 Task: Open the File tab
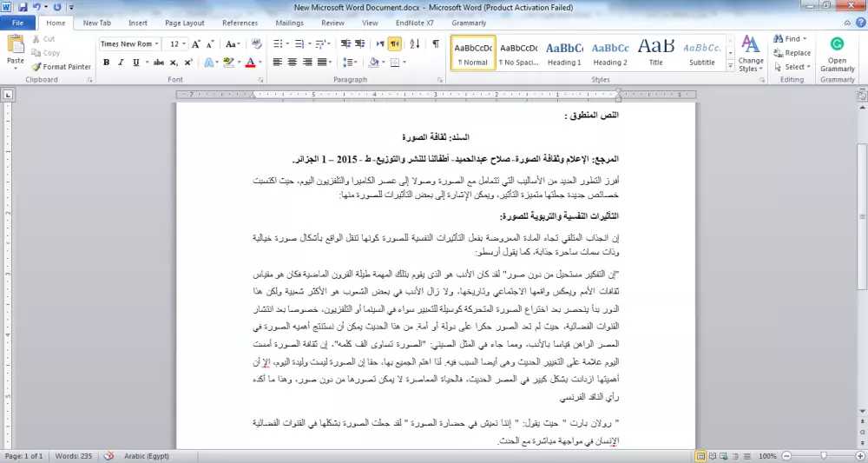pyautogui.click(x=17, y=23)
